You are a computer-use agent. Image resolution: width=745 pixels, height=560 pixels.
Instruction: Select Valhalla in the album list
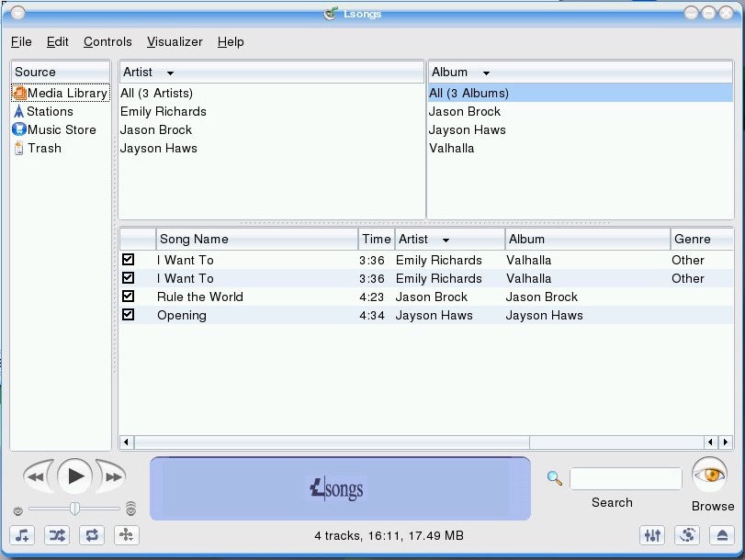coord(451,148)
